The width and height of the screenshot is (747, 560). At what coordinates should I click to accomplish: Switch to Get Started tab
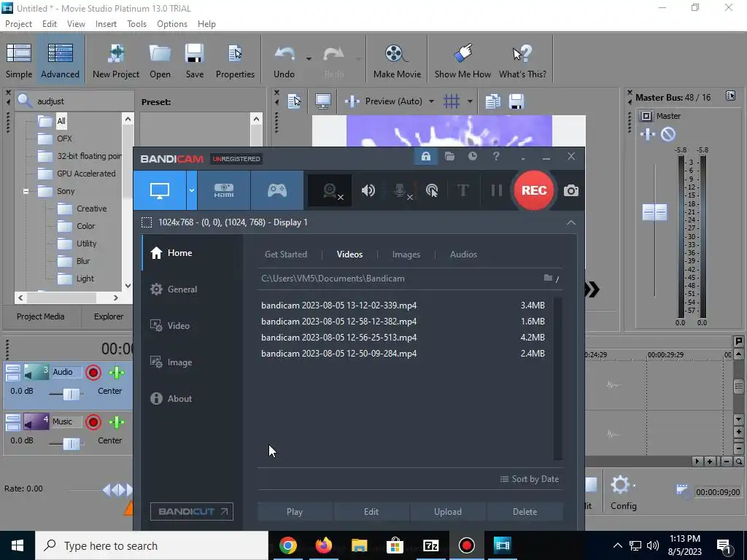286,254
